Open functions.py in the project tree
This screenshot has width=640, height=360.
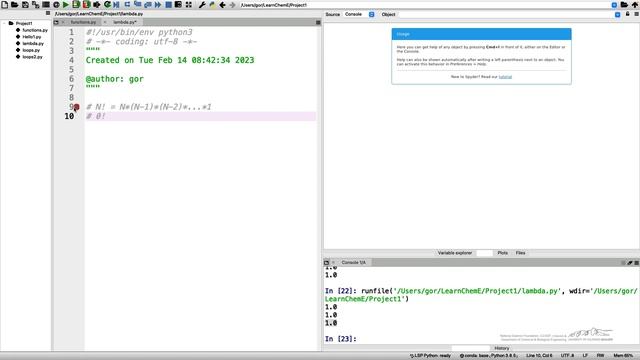(35, 30)
